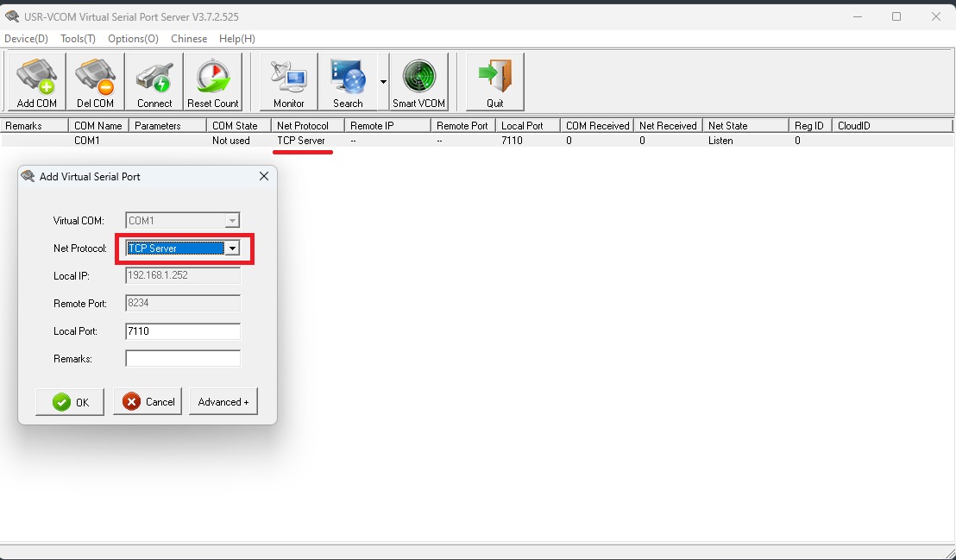
Task: Click the USR-VCOM title bar app icon
Action: coord(12,16)
